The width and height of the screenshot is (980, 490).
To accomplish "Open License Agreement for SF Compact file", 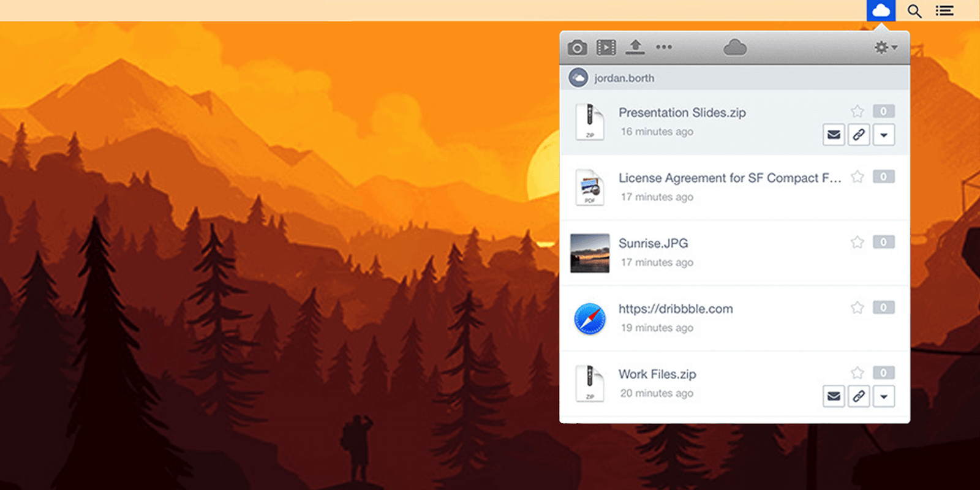I will coord(729,178).
